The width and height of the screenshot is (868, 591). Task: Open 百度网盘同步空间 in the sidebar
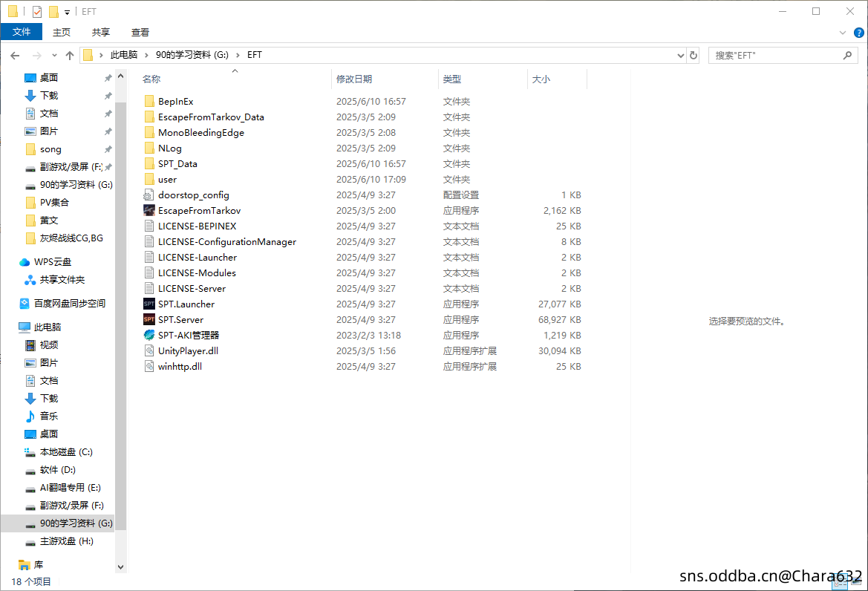(70, 303)
